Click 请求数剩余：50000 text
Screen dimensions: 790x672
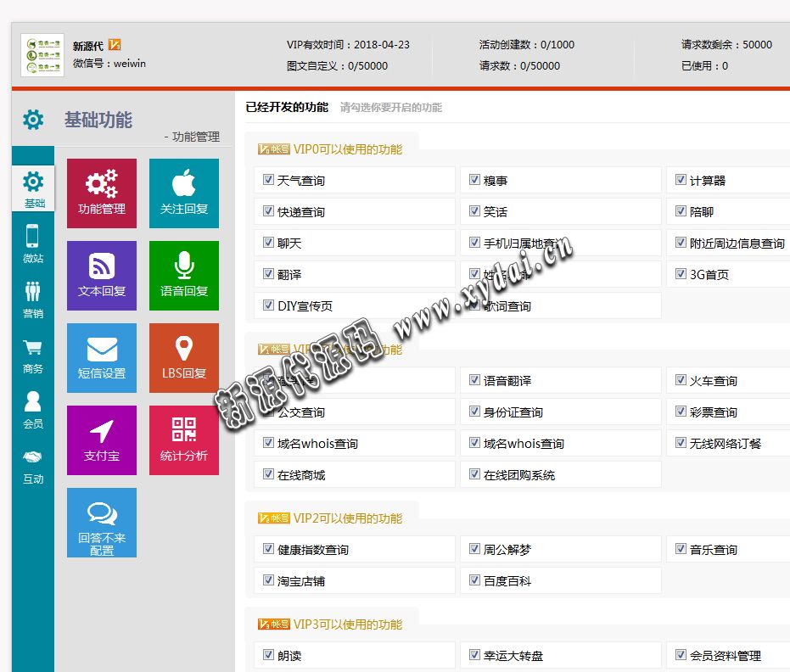726,45
